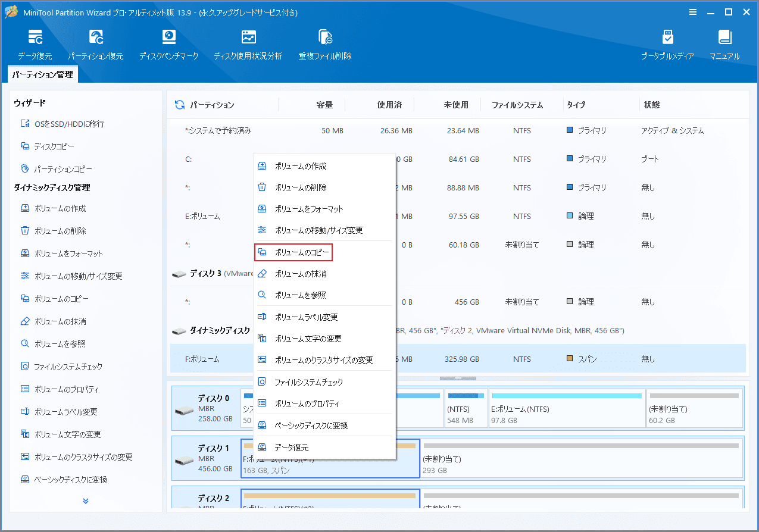Screen dimensions: 759x532
Task: Choose sidebar ボリュームの作成 item
Action: click(x=54, y=208)
